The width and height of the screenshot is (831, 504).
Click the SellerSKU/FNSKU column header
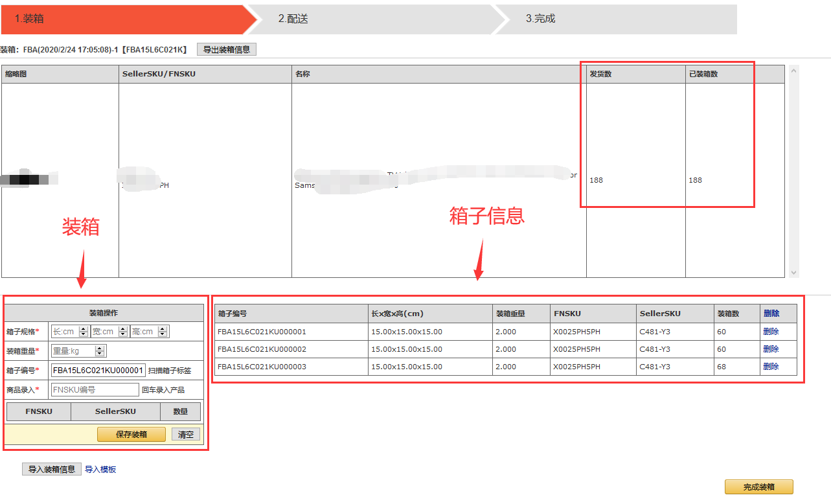205,74
